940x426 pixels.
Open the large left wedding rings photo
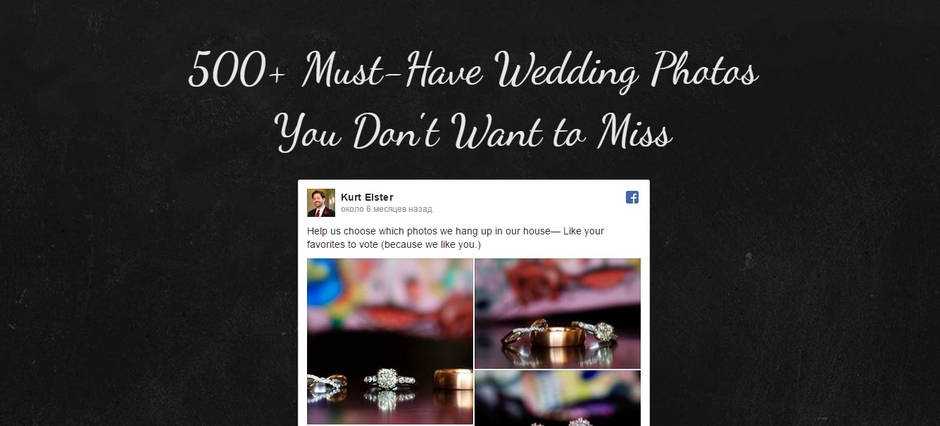pos(390,341)
